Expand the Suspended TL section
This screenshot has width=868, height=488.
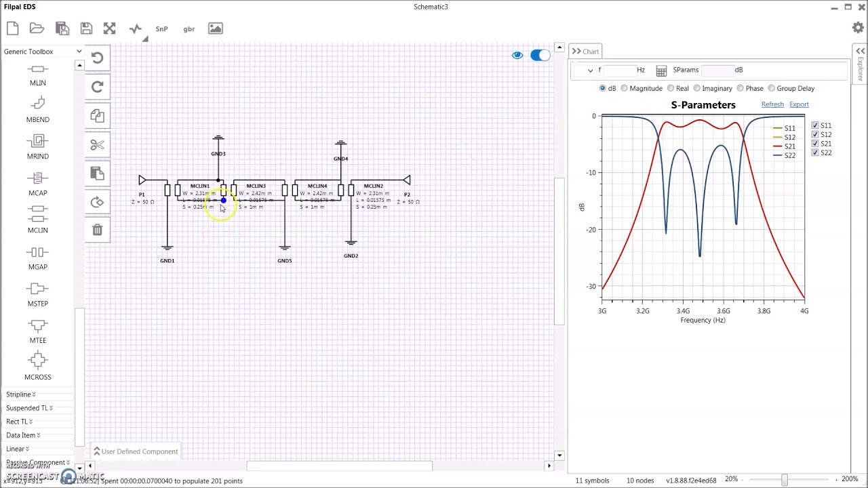tap(30, 408)
